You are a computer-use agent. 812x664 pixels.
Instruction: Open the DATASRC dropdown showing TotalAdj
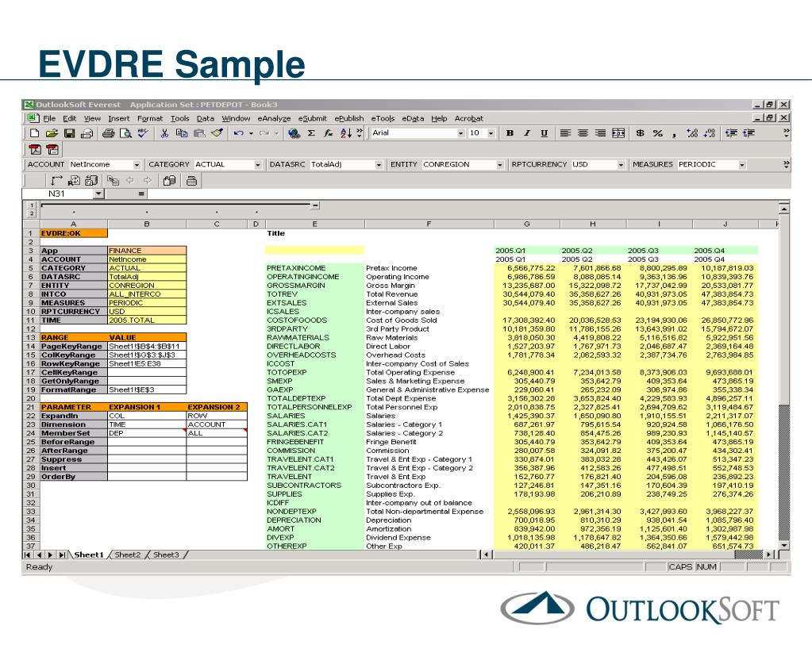pos(379,165)
